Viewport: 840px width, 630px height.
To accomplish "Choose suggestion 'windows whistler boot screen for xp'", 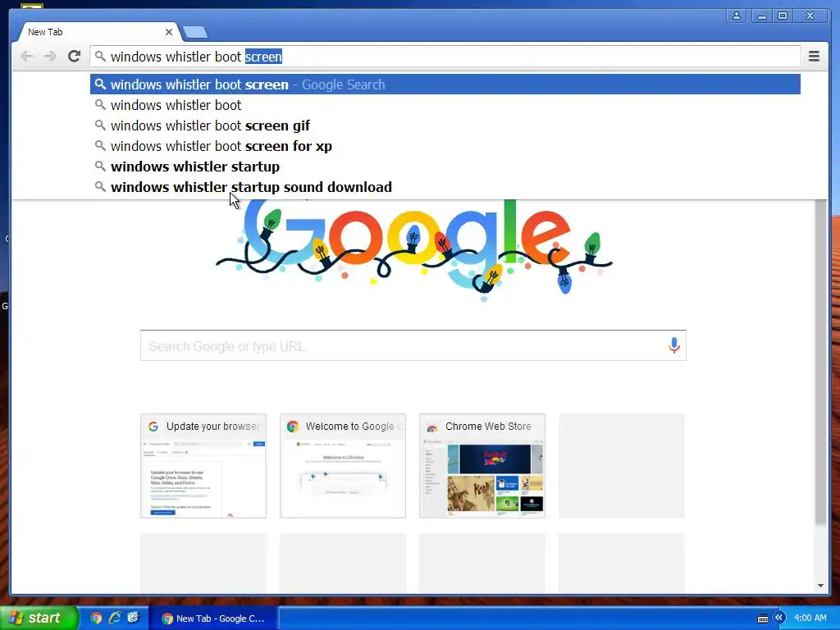I will pyautogui.click(x=445, y=146).
